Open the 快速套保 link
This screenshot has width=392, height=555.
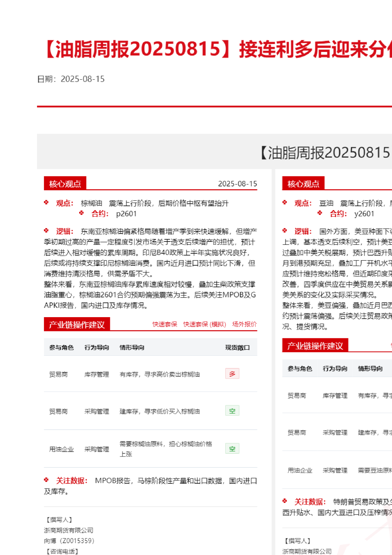click(x=165, y=324)
